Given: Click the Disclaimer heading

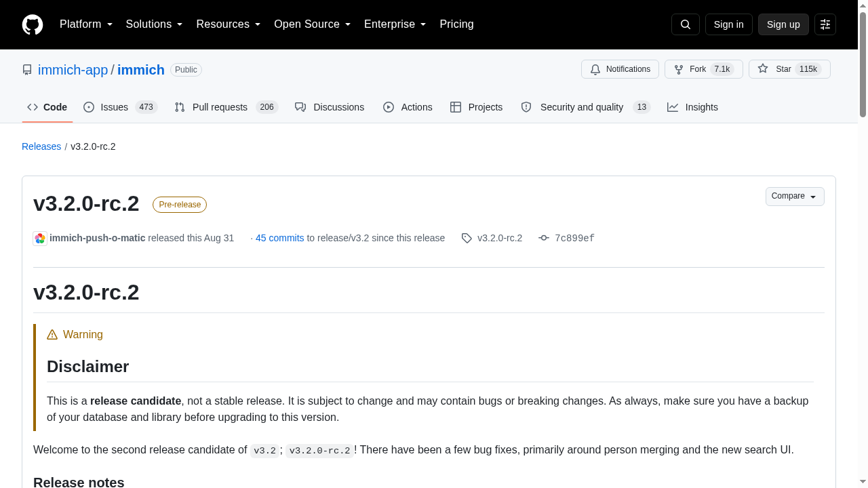Looking at the screenshot, I should click(88, 367).
